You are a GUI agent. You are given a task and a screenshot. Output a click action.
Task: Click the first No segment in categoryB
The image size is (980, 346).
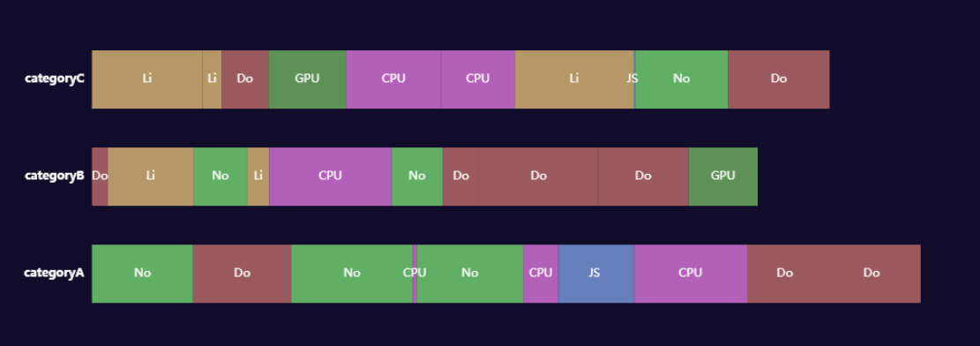point(221,177)
